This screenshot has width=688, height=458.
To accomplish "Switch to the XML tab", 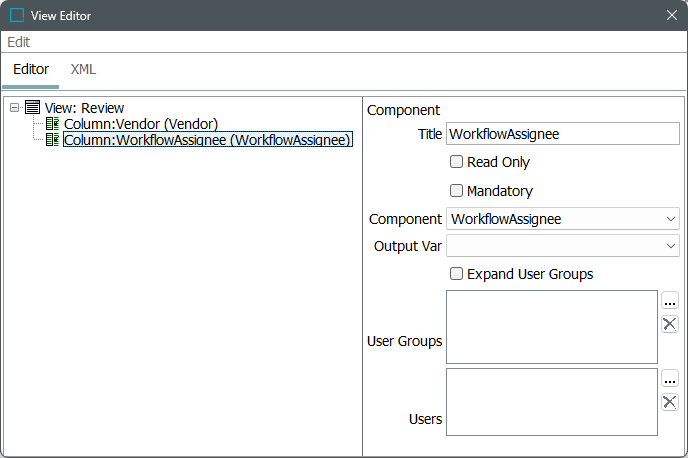I will click(83, 70).
